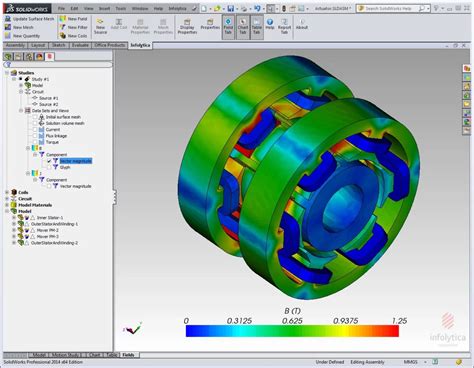
Task: Open Display Properties from toolbar
Action: (x=187, y=27)
